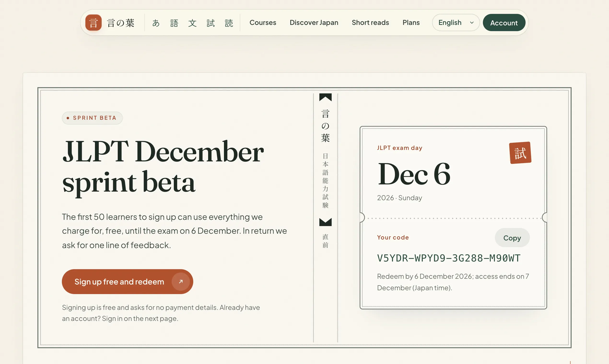Select the code V5YDR-WPYD9-3G288-M90WT
609x364 pixels.
pyautogui.click(x=449, y=258)
